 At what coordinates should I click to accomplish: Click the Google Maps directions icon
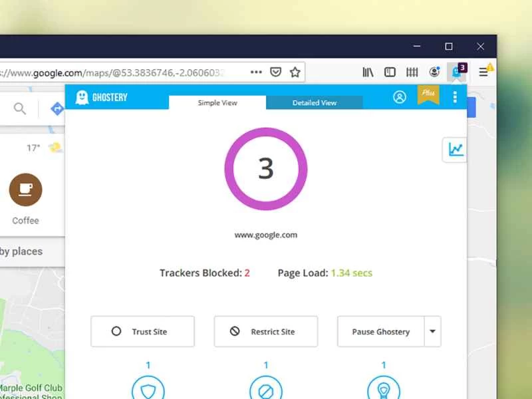pyautogui.click(x=57, y=108)
